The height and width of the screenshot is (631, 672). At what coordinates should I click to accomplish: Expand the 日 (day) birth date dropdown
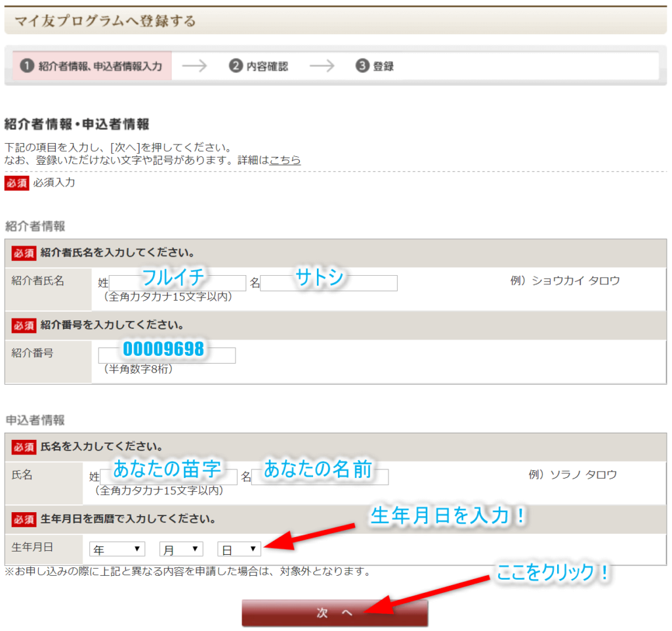pyautogui.click(x=239, y=549)
